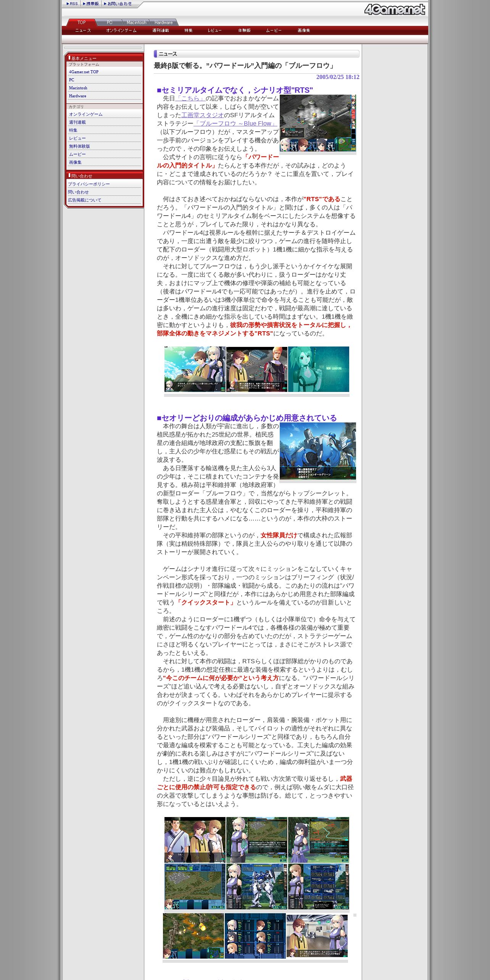Enlarge the weapon list setup thumbnail

point(318,887)
